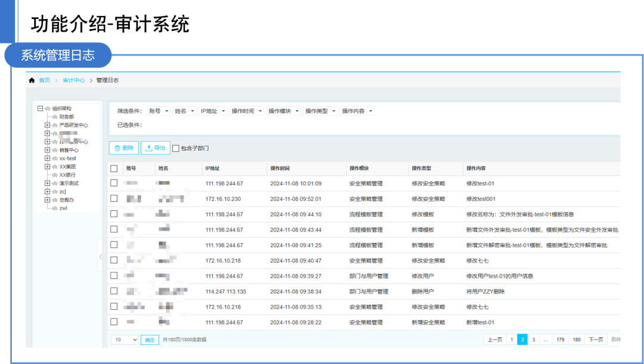
Task: Toggle the select-all checkbox in table header
Action: (x=114, y=169)
